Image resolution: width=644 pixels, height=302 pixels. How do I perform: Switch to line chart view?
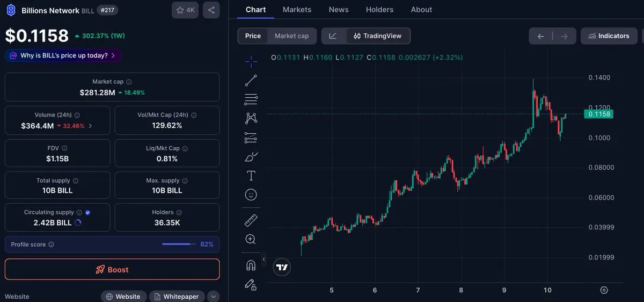tap(333, 36)
